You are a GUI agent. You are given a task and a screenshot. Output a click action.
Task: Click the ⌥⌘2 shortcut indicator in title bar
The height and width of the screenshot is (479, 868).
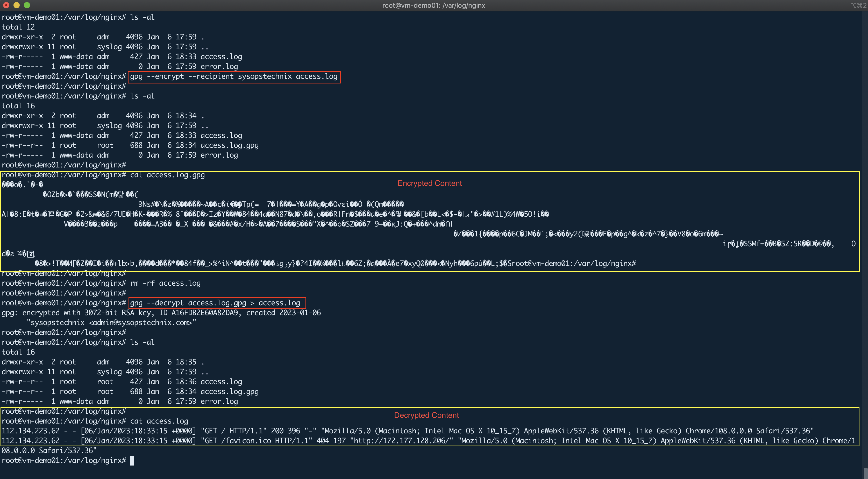pos(858,5)
